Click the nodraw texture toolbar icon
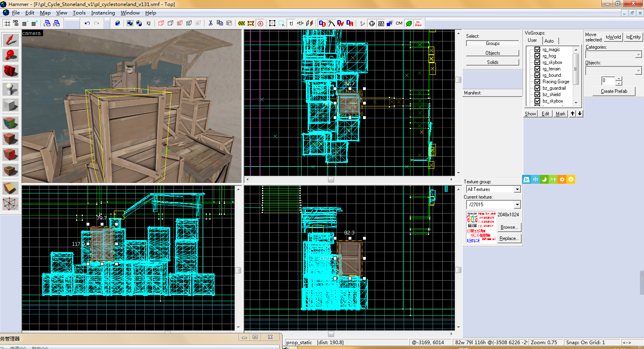This screenshot has width=644, height=349. click(418, 23)
